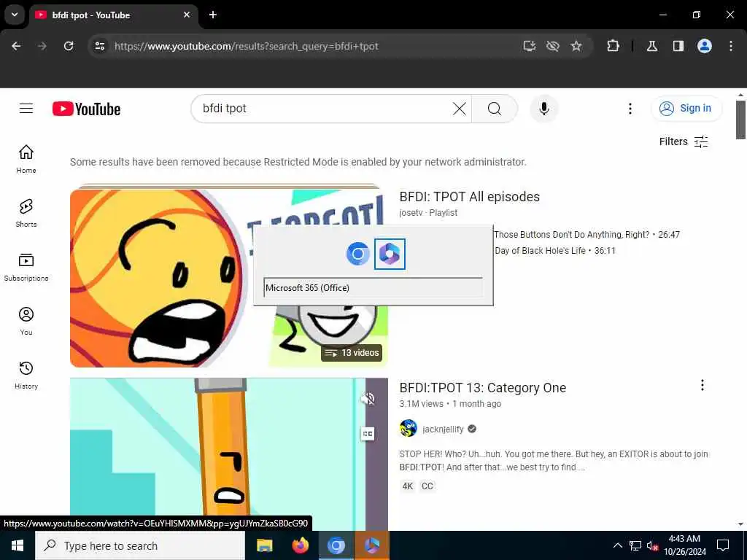Open Chrome three-dot menu

coord(731,46)
